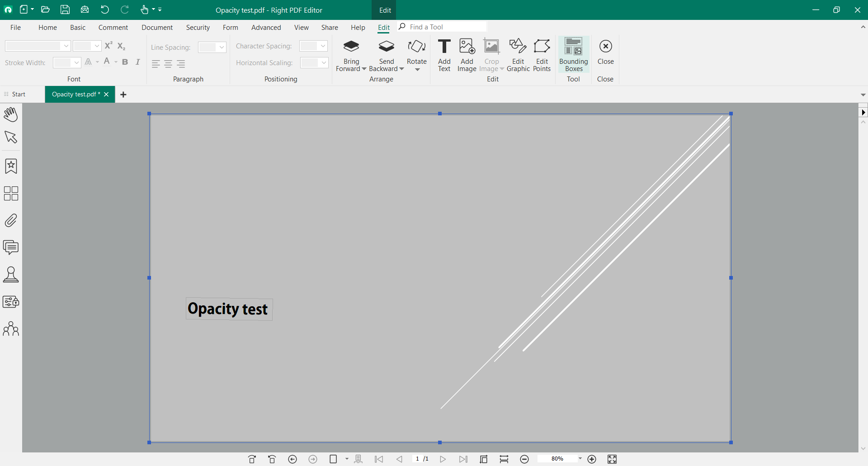Toggle Bold formatting
This screenshot has height=466, width=868.
125,62
